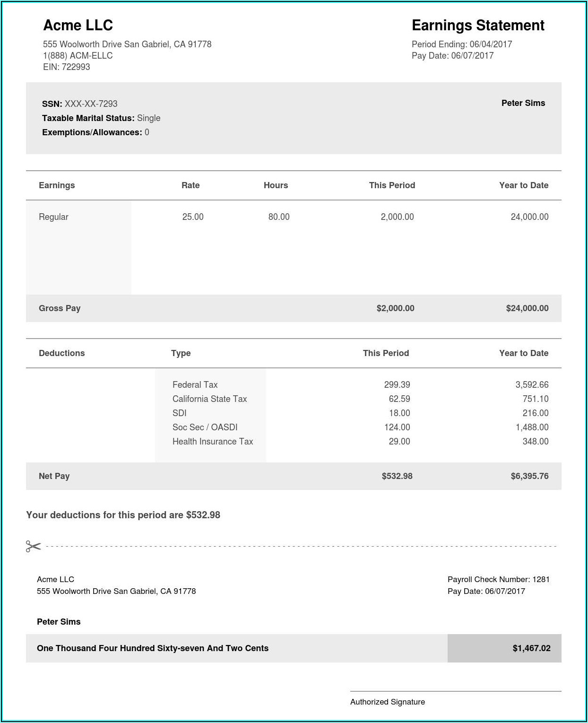Click the Net Pay row label

(54, 476)
